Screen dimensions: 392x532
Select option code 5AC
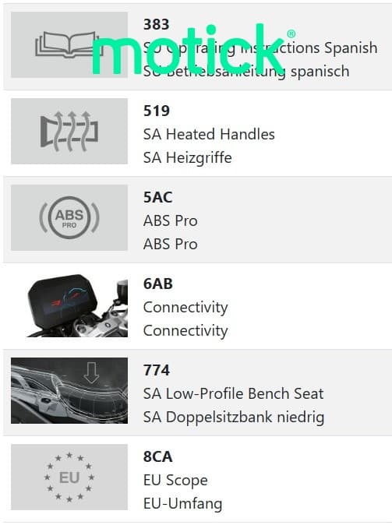(158, 198)
